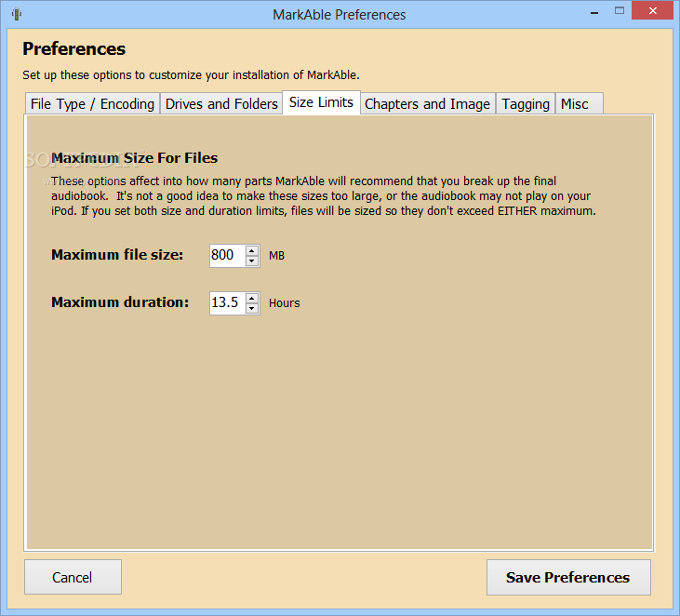Click the Maximum Size For Files heading
The width and height of the screenshot is (680, 616).
[x=135, y=158]
